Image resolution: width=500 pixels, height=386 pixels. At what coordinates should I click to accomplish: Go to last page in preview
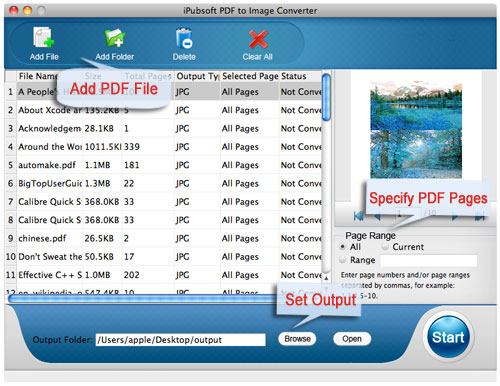(480, 217)
